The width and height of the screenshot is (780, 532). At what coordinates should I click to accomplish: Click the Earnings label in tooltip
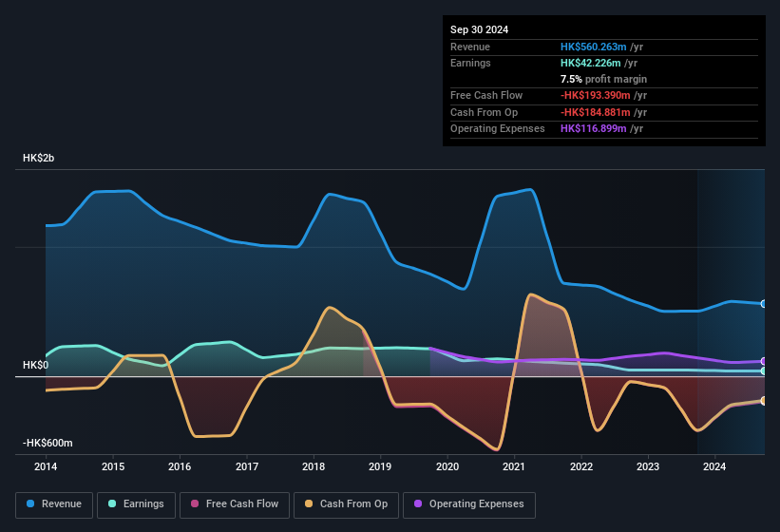(x=470, y=63)
